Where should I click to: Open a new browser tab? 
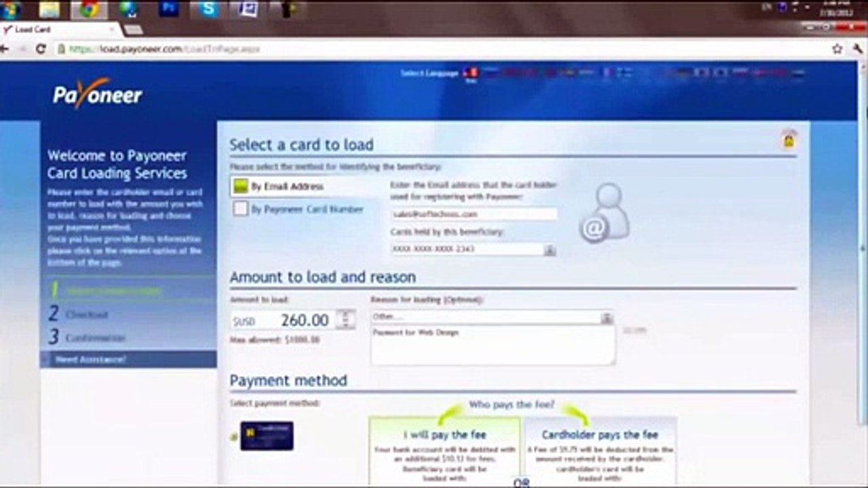(133, 30)
